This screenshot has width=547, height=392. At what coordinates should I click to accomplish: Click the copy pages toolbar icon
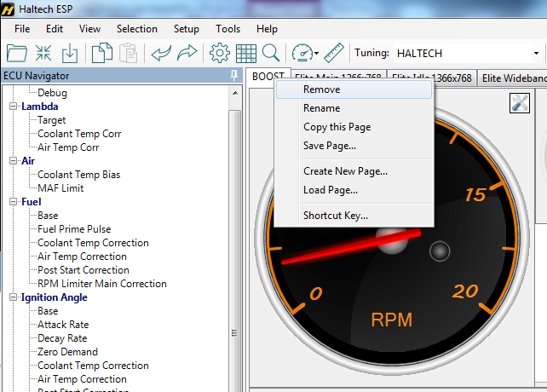click(102, 53)
